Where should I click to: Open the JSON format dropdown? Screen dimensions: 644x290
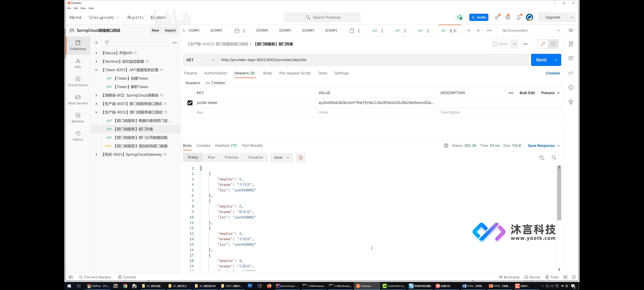click(281, 158)
